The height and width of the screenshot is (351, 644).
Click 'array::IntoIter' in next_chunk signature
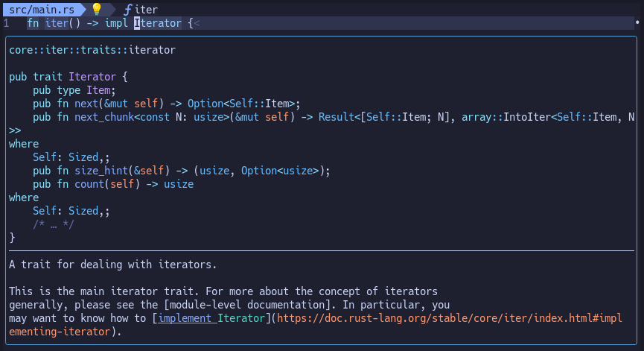click(506, 117)
